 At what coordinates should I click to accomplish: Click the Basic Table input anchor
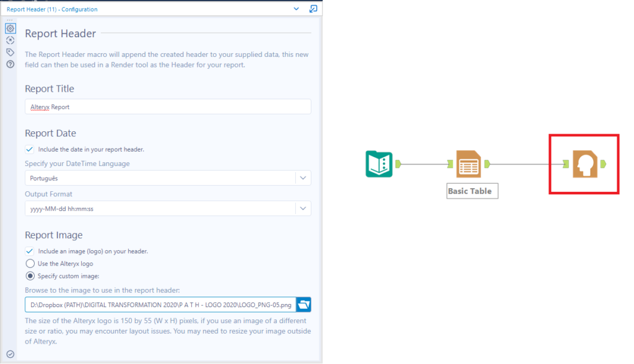tap(450, 164)
